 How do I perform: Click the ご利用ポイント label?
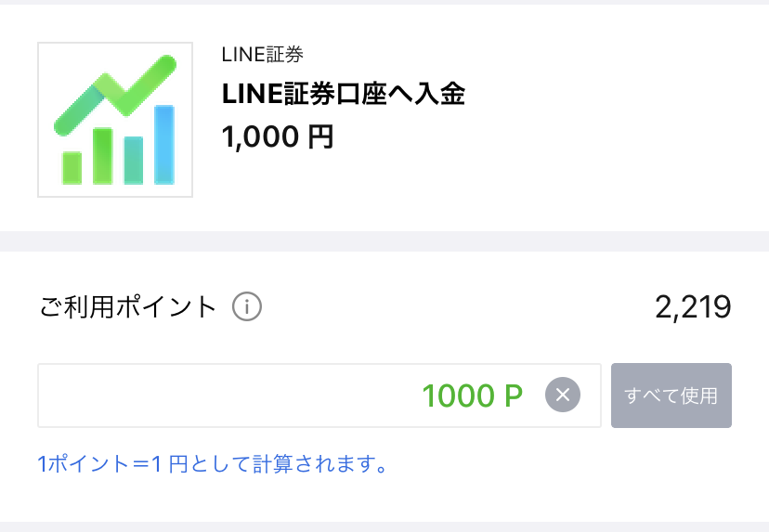127,307
